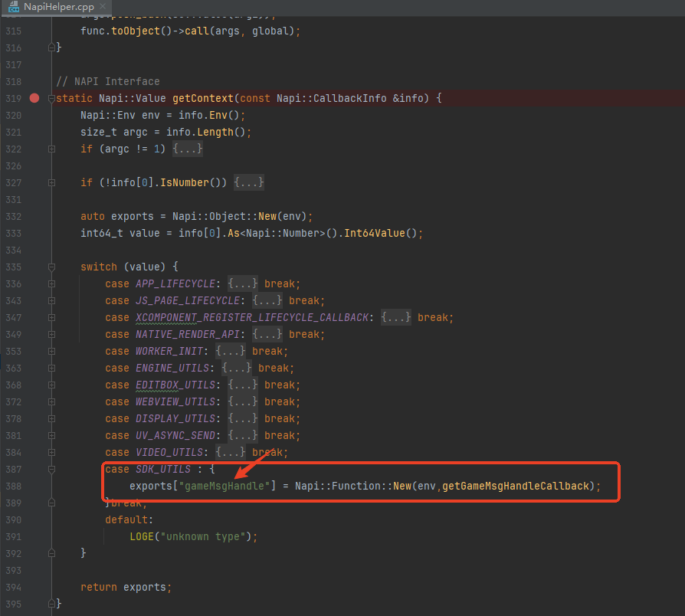
Task: Click info.Env() on line 320
Action: pos(209,116)
